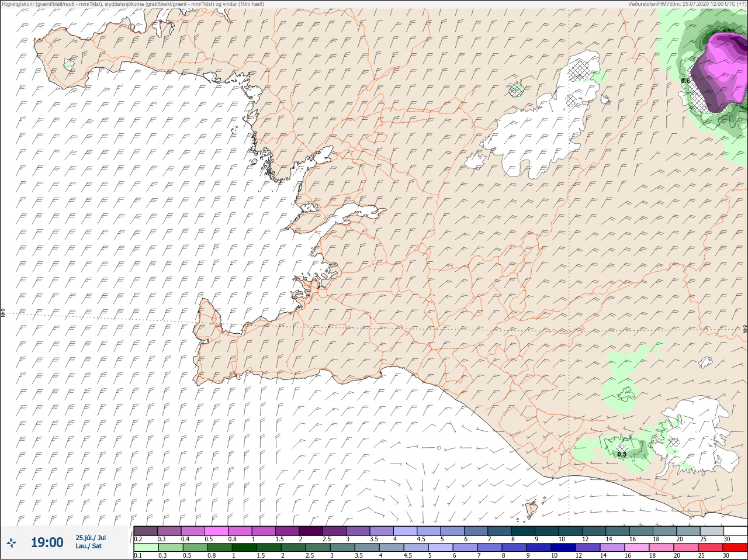Click the date text '25.júl./ Jul'

91,538
